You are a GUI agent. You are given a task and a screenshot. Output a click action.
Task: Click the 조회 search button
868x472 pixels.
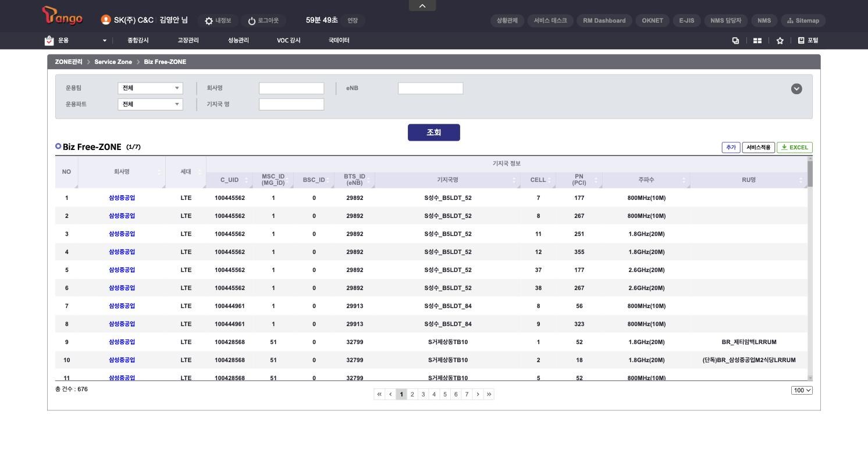click(x=434, y=133)
